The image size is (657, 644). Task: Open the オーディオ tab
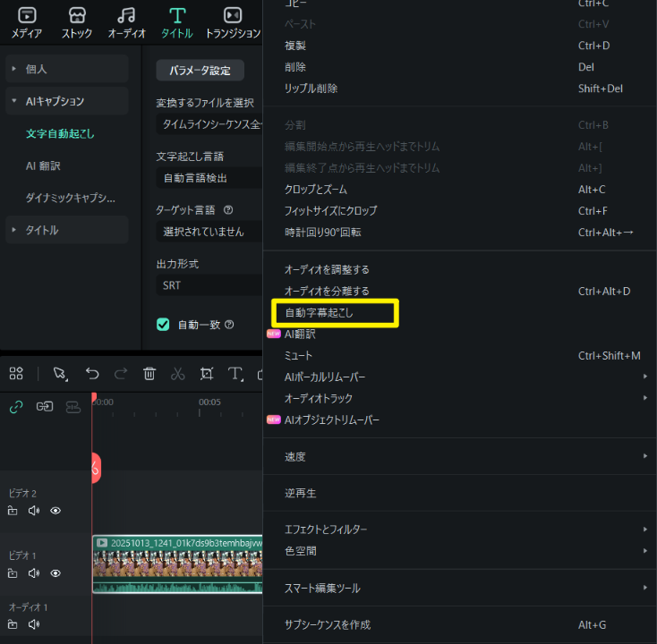(126, 23)
